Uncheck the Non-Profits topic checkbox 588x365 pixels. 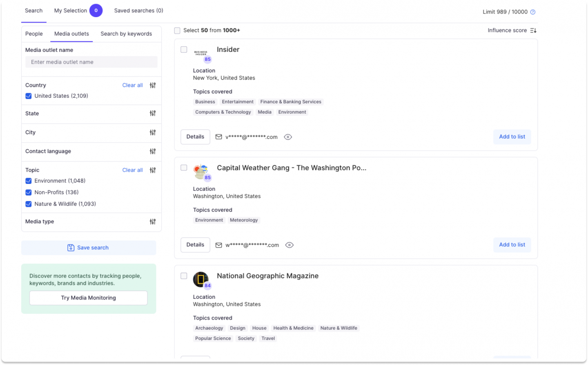[29, 193]
